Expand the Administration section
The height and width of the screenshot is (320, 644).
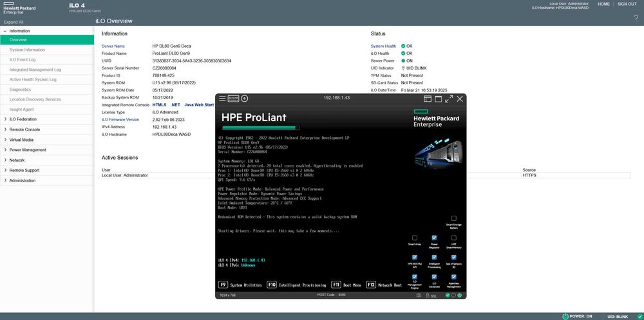coord(5,180)
